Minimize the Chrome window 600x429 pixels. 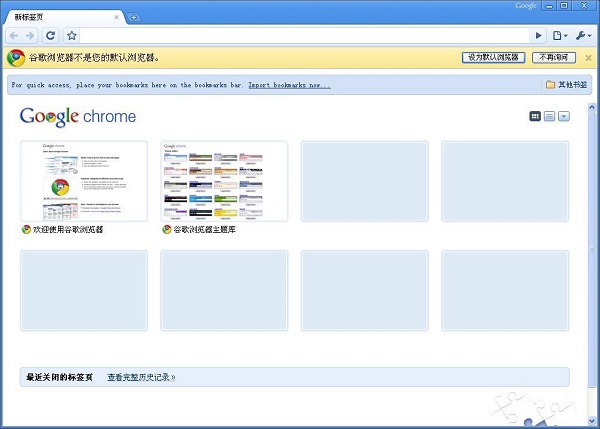549,6
